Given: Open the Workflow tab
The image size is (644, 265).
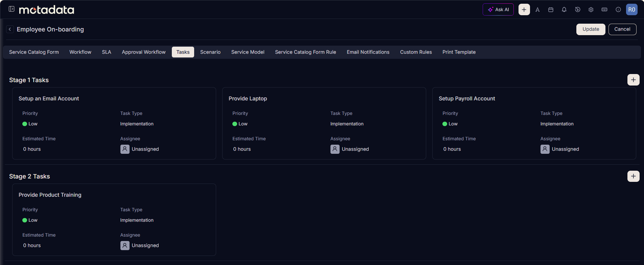Looking at the screenshot, I should tap(80, 52).
